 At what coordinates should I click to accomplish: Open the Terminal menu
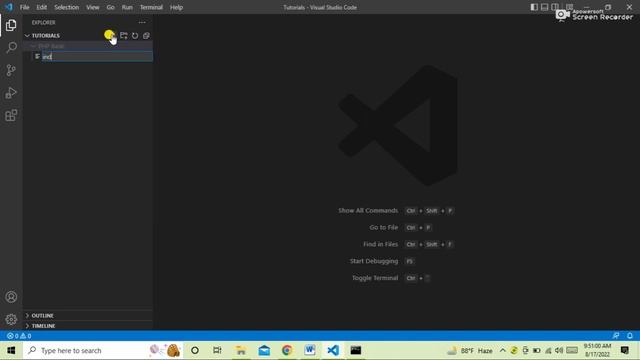[151, 7]
